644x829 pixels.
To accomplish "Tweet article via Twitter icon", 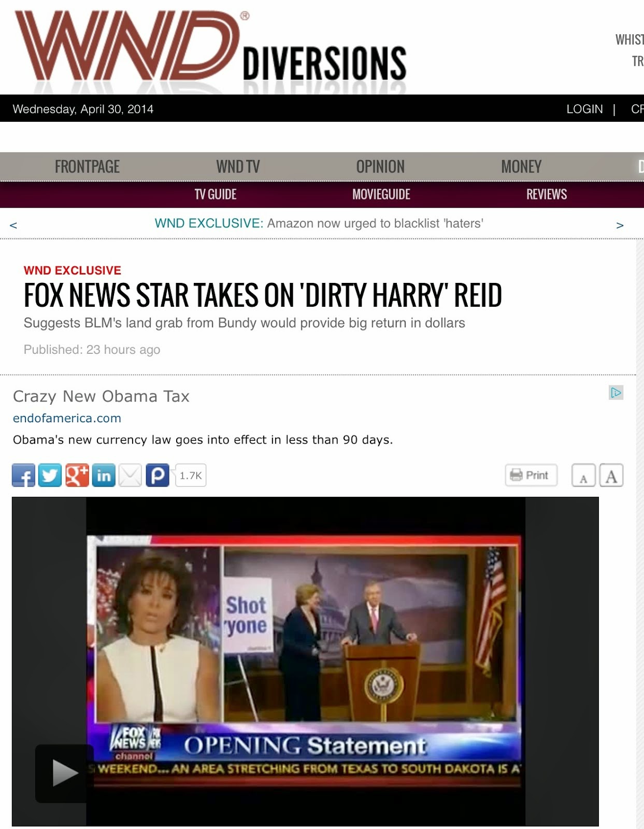I will [x=50, y=475].
